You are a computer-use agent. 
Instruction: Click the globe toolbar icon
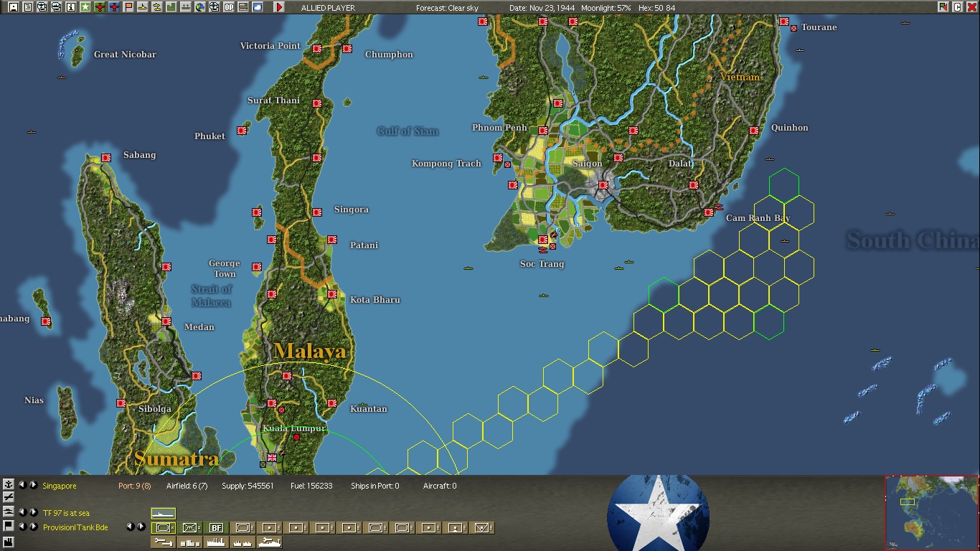tap(199, 7)
